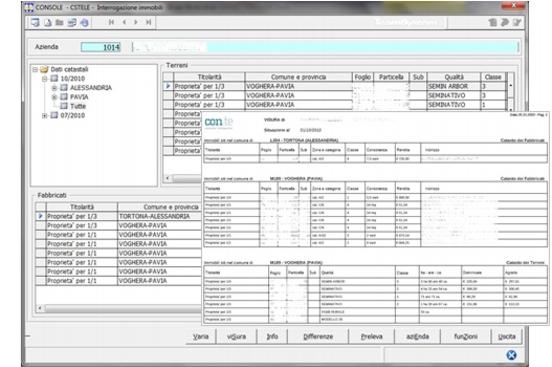Click the Classe column header in Terreni
Viewport: 552px width, 367px height.
coord(493,77)
